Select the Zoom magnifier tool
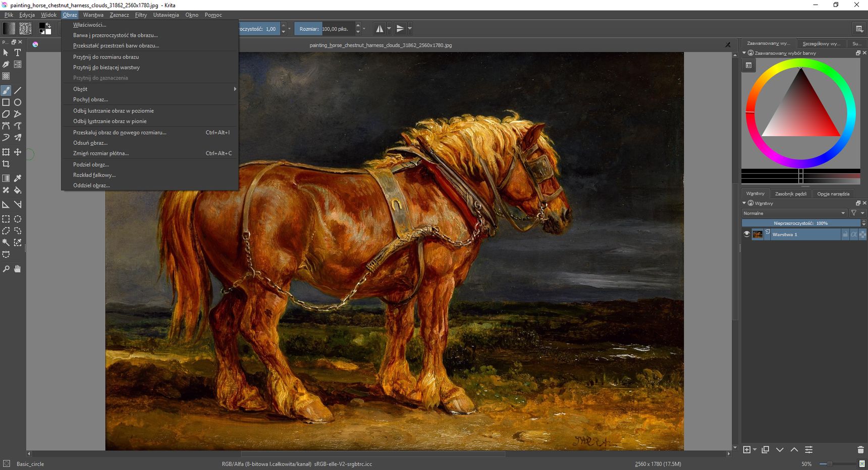This screenshot has width=868, height=470. (6, 269)
